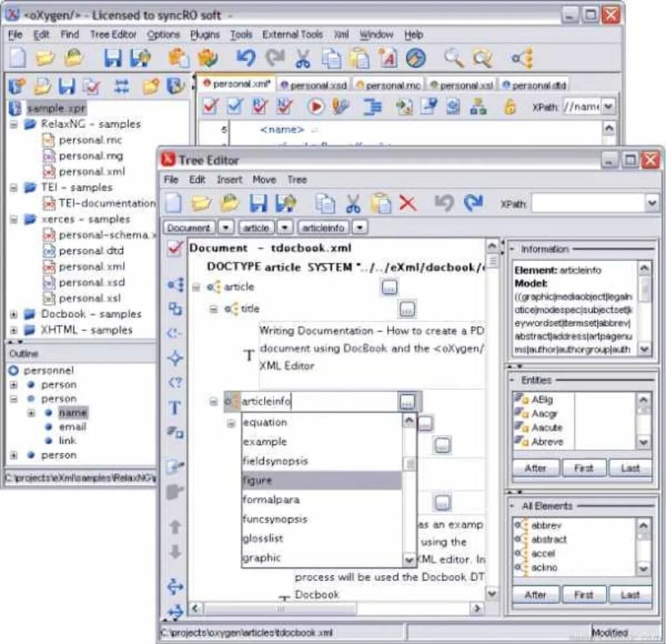The image size is (666, 644).
Task: Click Insert text T icon in side toolbar
Action: click(x=174, y=408)
